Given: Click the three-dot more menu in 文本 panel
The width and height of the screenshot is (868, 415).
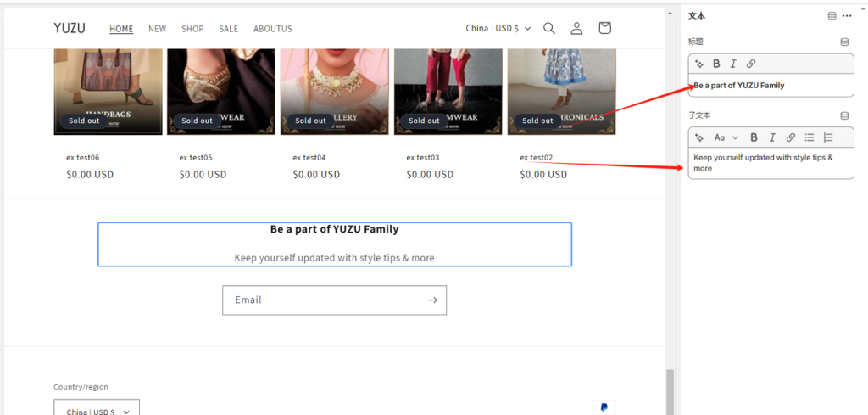Looking at the screenshot, I should [x=847, y=15].
